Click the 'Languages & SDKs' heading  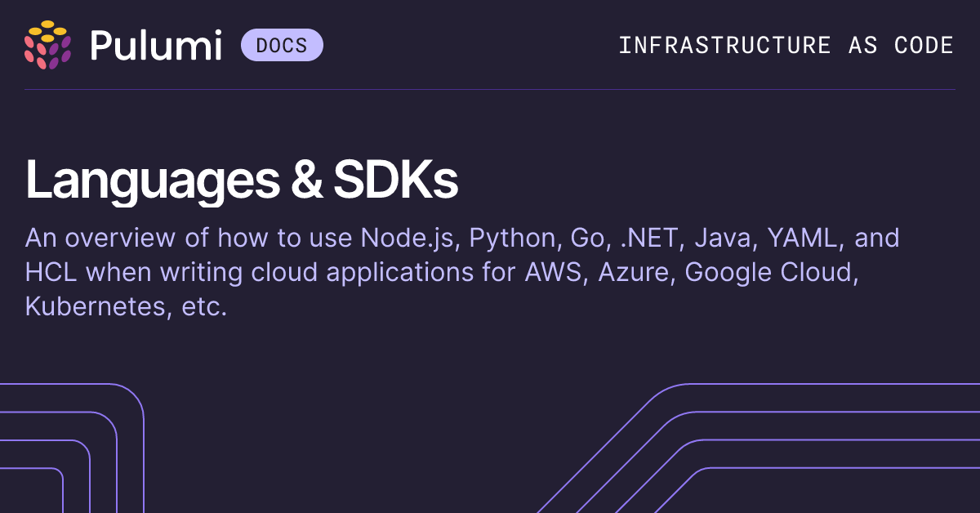point(242,181)
